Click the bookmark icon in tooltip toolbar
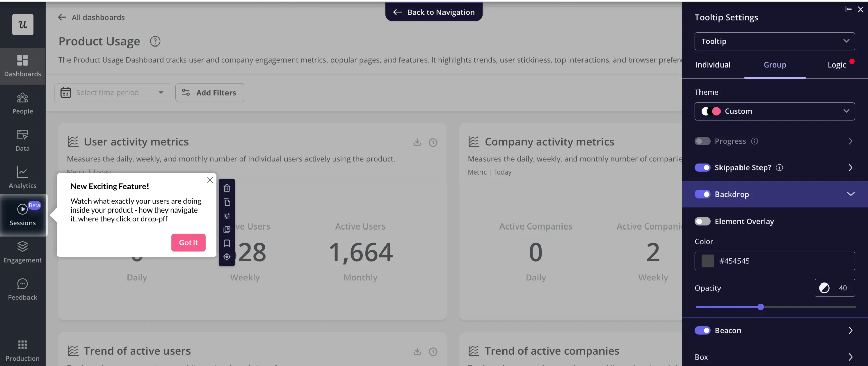This screenshot has height=366, width=868. (x=227, y=243)
